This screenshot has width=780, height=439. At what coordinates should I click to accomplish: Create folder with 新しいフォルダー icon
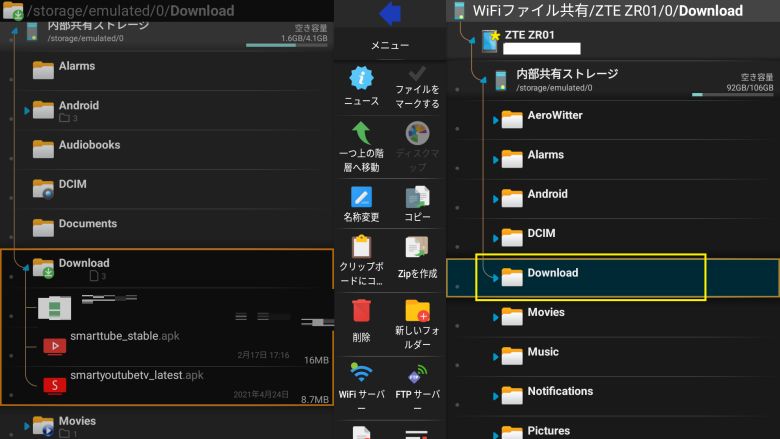(417, 311)
